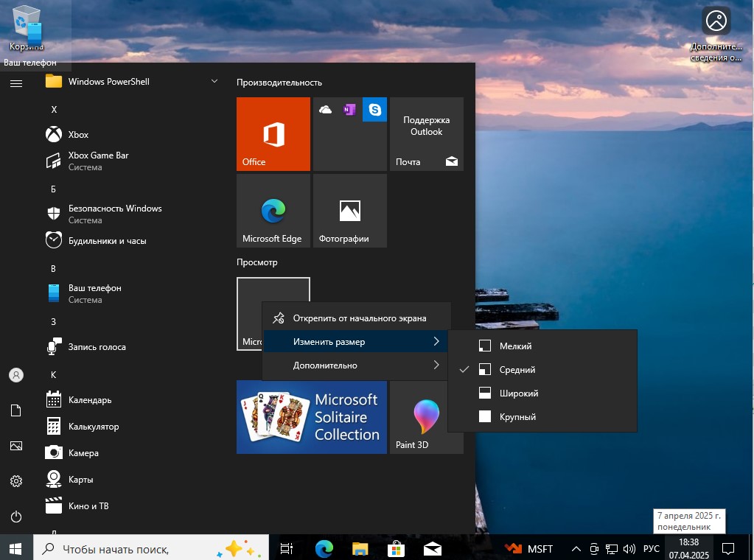Open the Mail tile with Outlook support
Screen dimensions: 754x560
pyautogui.click(x=427, y=133)
